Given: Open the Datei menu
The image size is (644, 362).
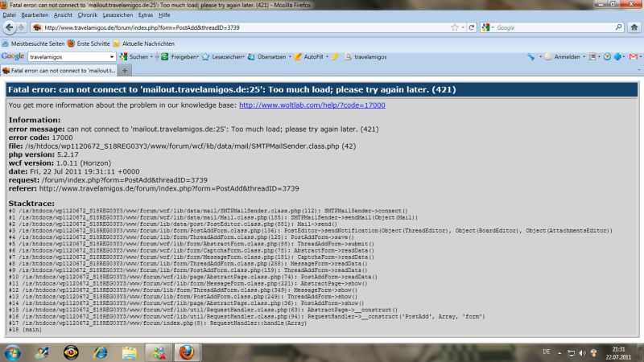Looking at the screenshot, I should (x=9, y=14).
